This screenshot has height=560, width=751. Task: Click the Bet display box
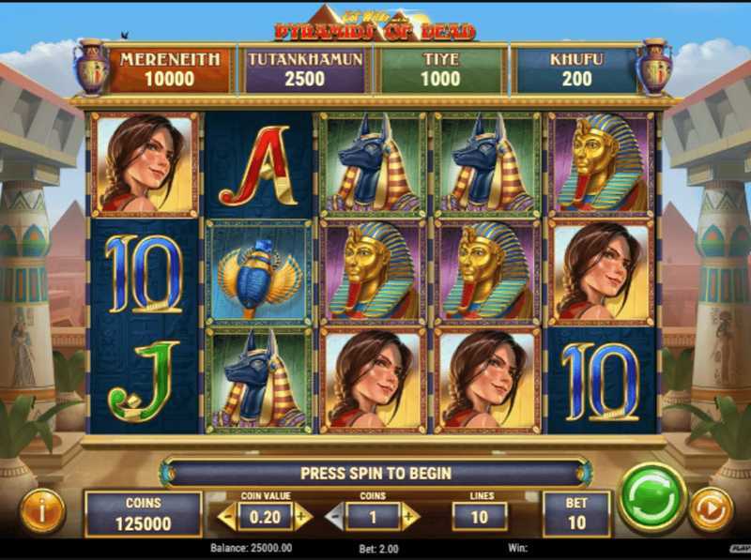click(x=576, y=514)
